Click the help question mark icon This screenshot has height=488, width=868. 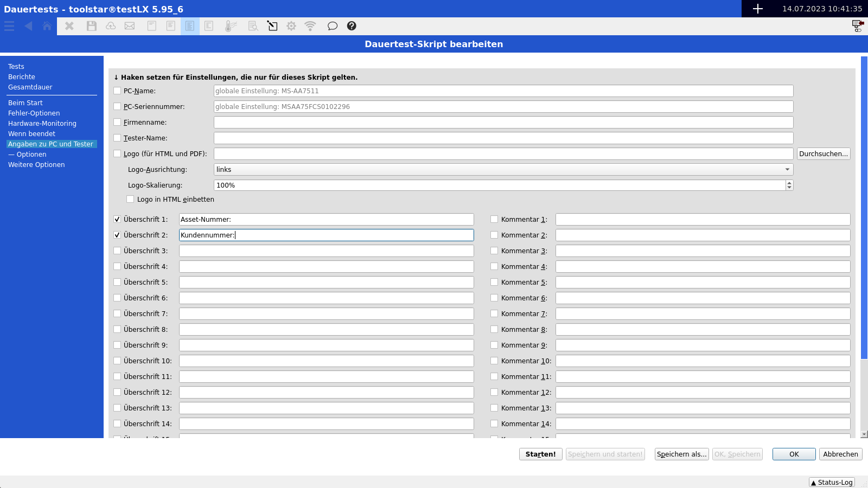pyautogui.click(x=352, y=26)
